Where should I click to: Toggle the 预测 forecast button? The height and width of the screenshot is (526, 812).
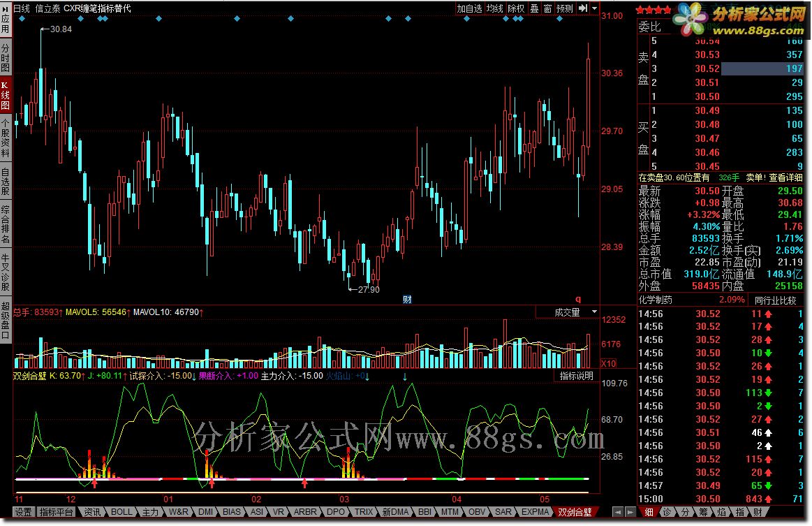[564, 8]
